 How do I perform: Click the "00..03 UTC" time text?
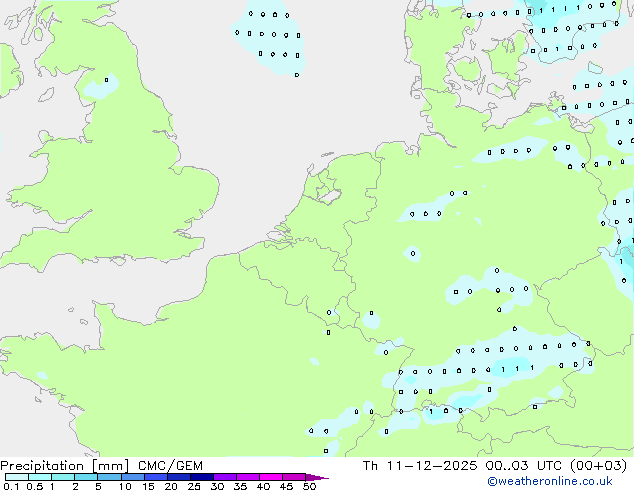point(524,466)
